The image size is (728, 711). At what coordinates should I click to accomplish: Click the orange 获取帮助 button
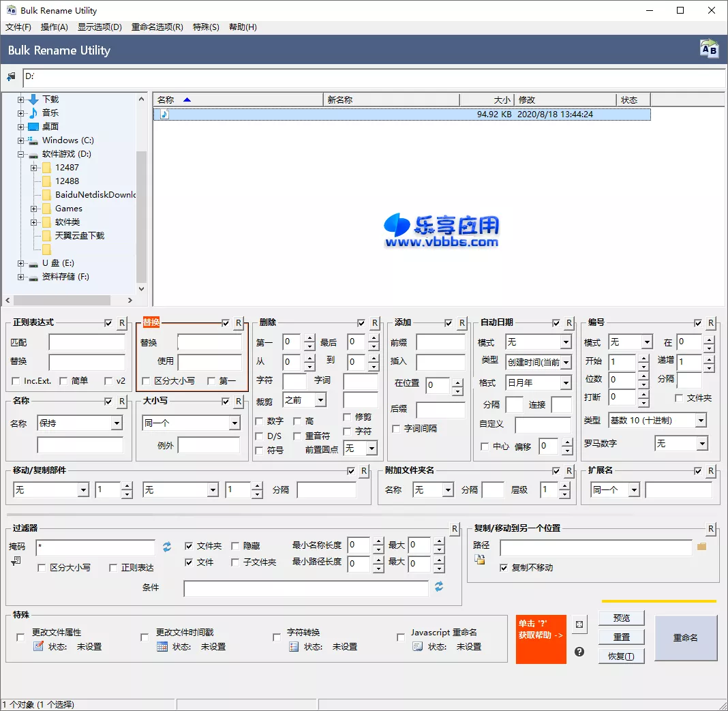click(541, 639)
